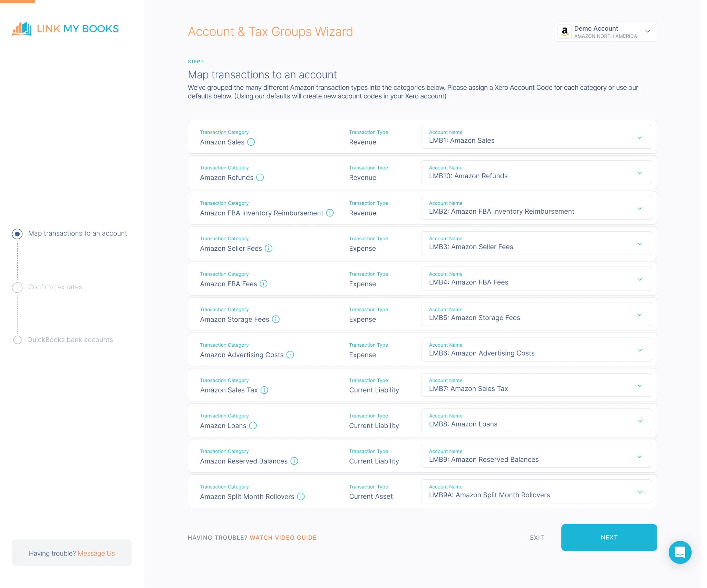Image resolution: width=707 pixels, height=588 pixels.
Task: Open the chat support bubble
Action: point(680,552)
